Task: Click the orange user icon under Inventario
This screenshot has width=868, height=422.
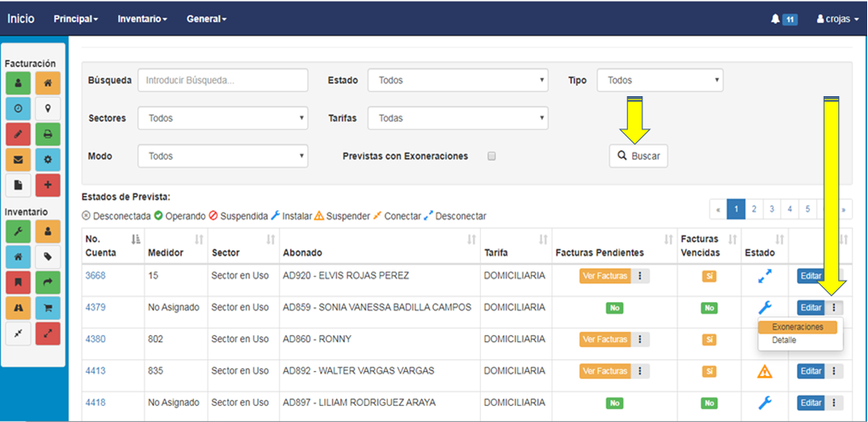Action: click(x=48, y=231)
